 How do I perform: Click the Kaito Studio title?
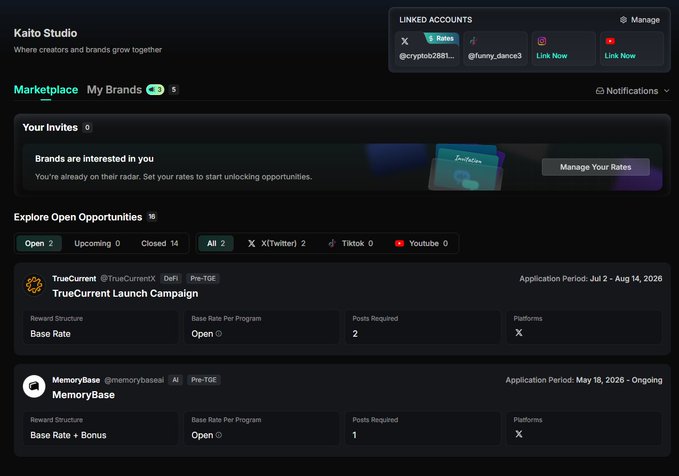pos(45,33)
